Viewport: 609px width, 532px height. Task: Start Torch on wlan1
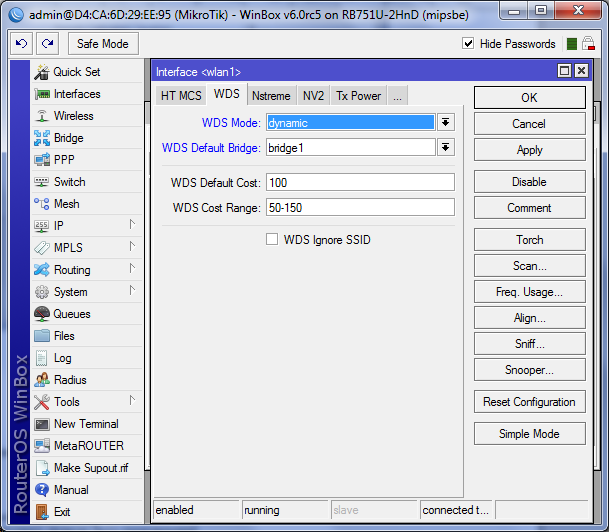[529, 240]
